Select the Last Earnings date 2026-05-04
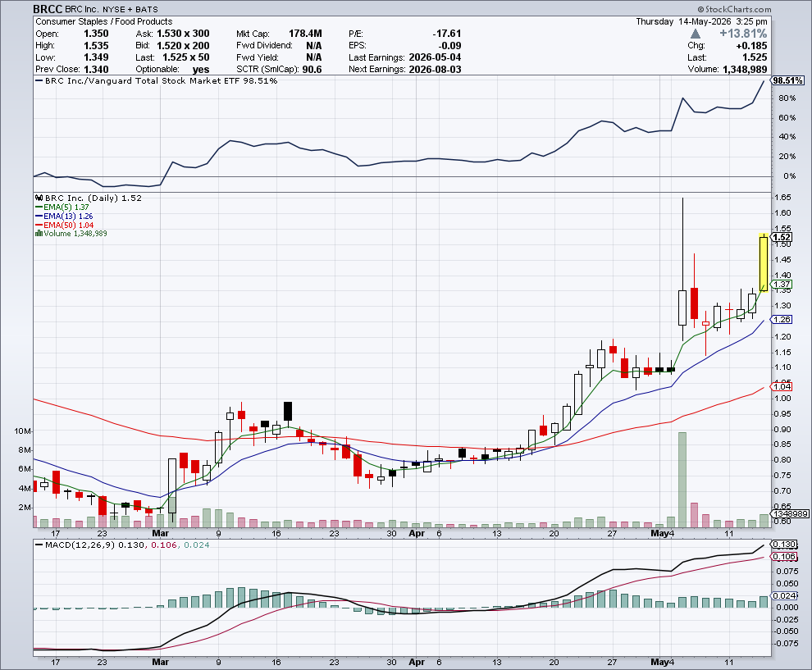 pos(435,57)
